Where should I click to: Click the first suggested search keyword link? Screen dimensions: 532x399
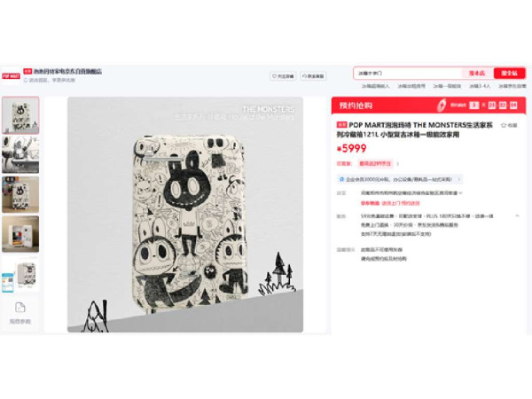point(376,86)
